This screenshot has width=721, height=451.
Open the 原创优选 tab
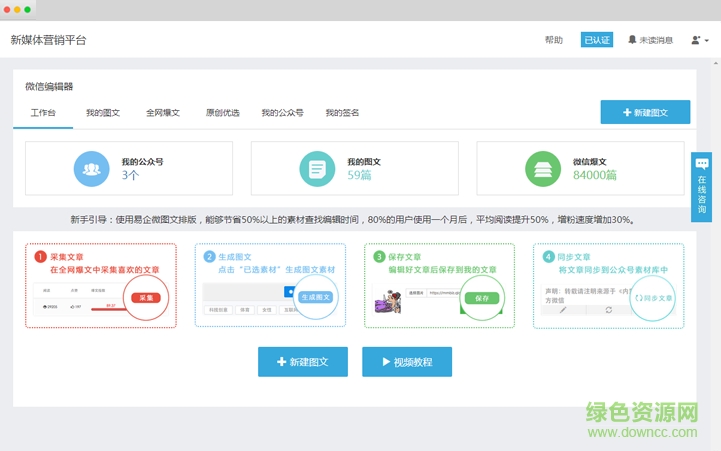[222, 113]
